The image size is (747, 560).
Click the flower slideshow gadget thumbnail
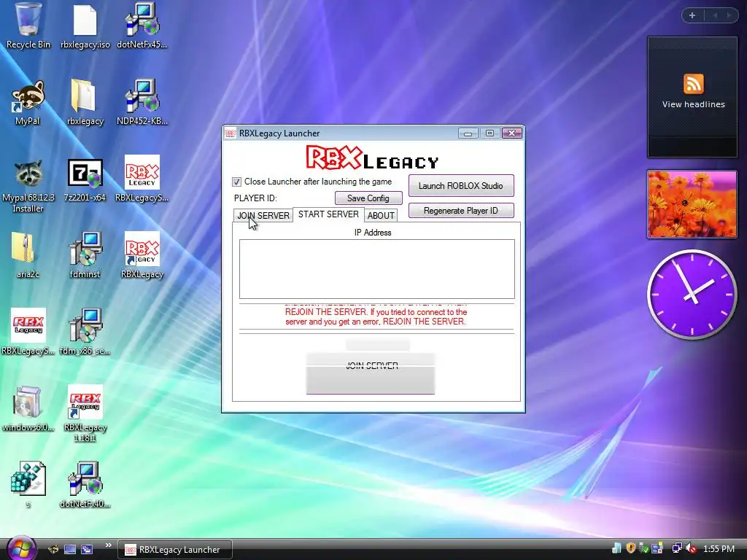692,204
